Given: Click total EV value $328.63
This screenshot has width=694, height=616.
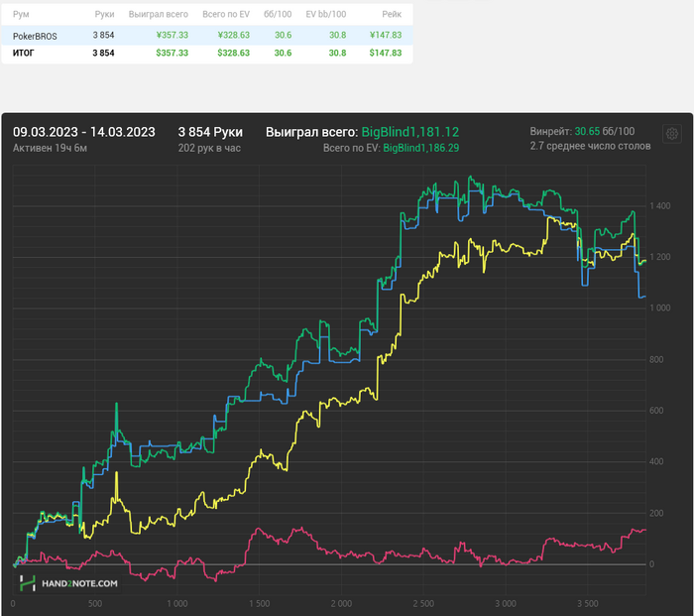Looking at the screenshot, I should point(234,54).
